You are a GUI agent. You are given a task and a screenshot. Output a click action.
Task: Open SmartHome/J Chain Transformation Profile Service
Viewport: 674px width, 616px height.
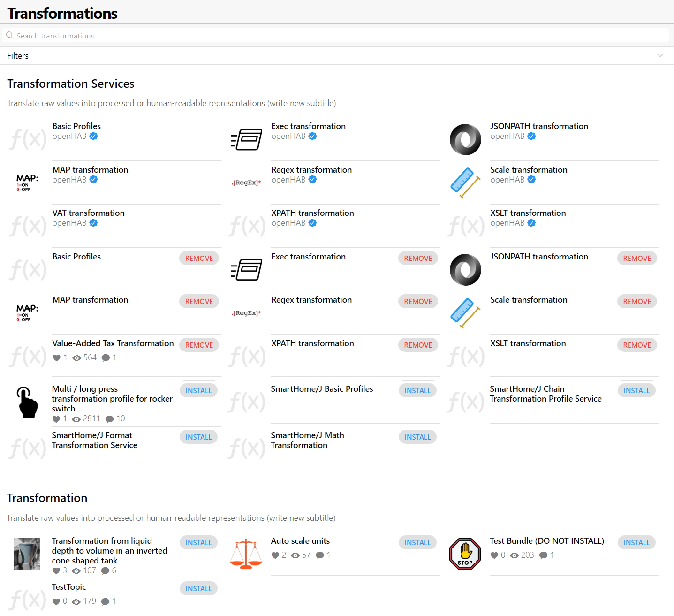pyautogui.click(x=545, y=394)
